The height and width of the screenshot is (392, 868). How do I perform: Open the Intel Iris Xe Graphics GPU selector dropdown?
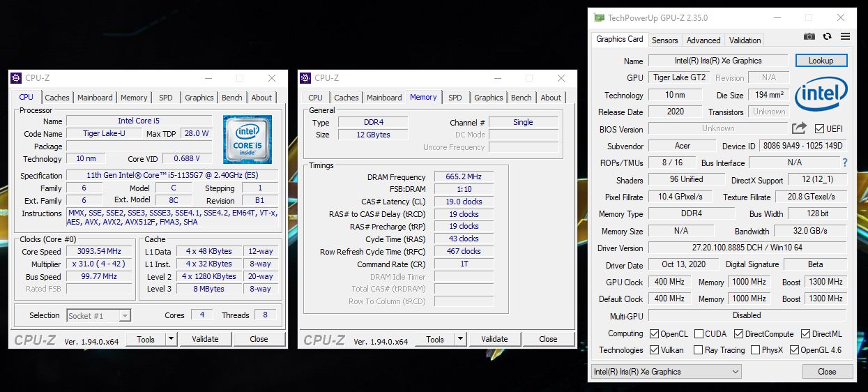click(666, 372)
